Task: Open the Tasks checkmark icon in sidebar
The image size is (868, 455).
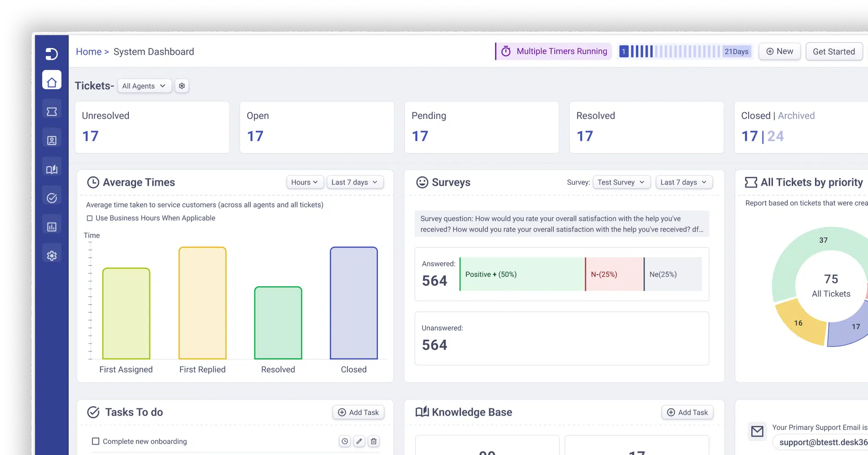Action: point(52,198)
